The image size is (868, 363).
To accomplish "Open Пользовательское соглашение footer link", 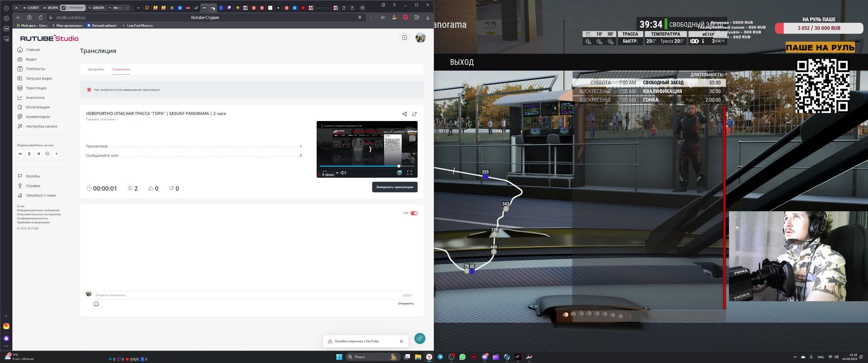I will 39,214.
